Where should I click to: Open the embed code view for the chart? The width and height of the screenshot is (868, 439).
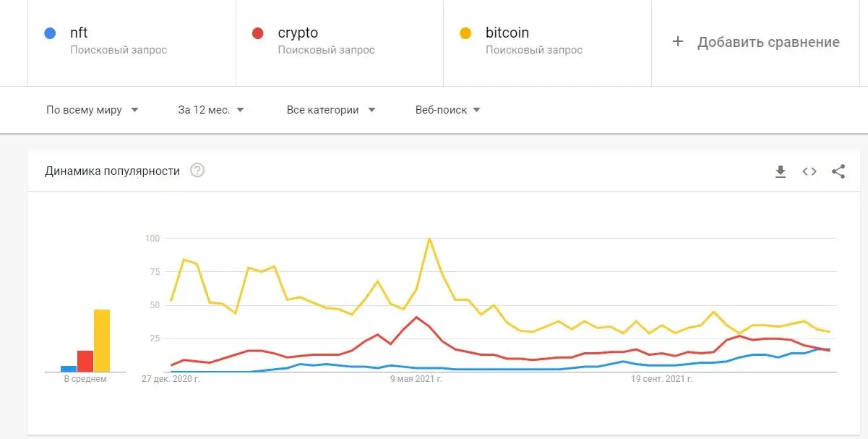(809, 171)
